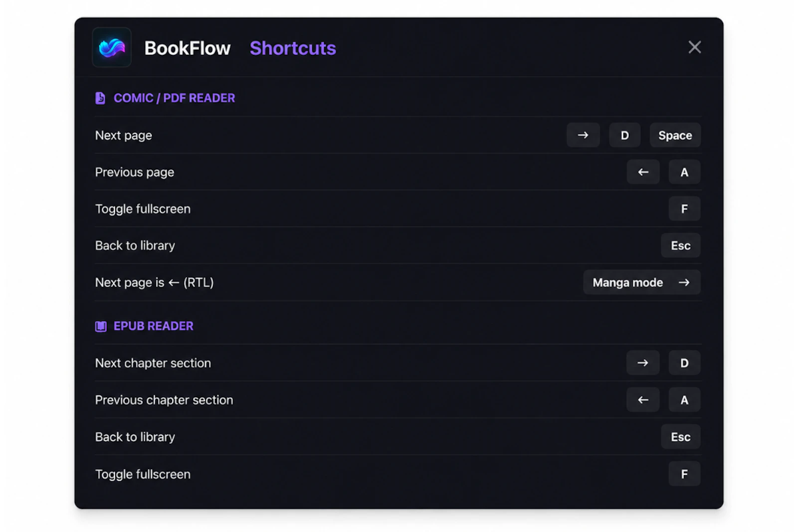Click 'Toggle fullscreen' in EPUB section
The width and height of the screenshot is (798, 532).
tap(143, 474)
